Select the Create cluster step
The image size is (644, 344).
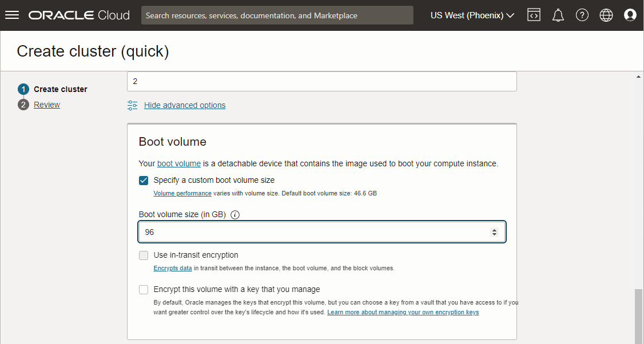pyautogui.click(x=59, y=89)
